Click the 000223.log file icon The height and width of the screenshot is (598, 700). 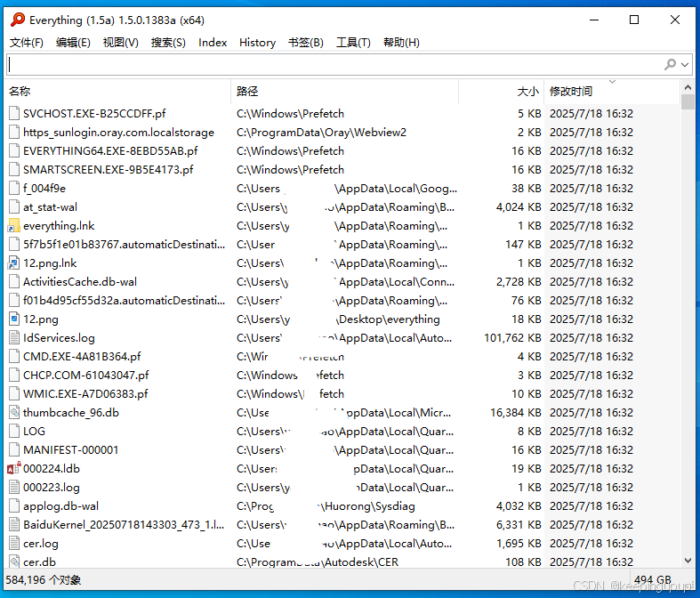click(14, 488)
